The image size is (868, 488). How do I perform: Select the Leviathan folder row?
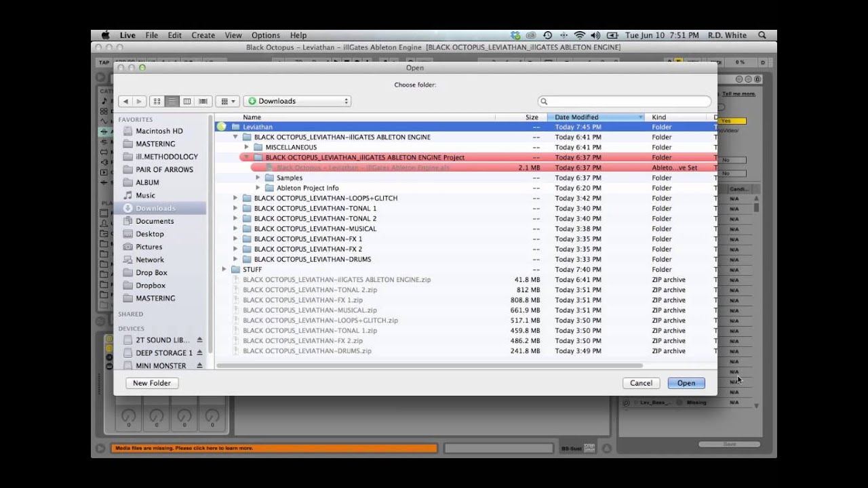[x=465, y=127]
